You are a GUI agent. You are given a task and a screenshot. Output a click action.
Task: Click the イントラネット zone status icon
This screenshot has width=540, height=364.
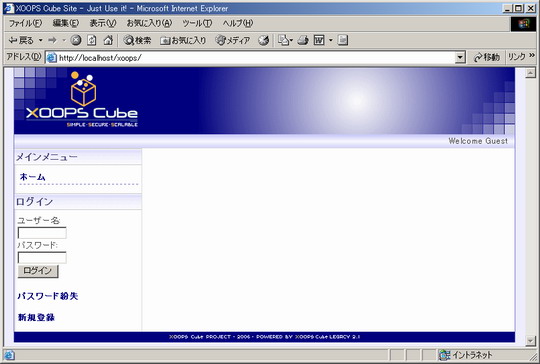click(444, 355)
